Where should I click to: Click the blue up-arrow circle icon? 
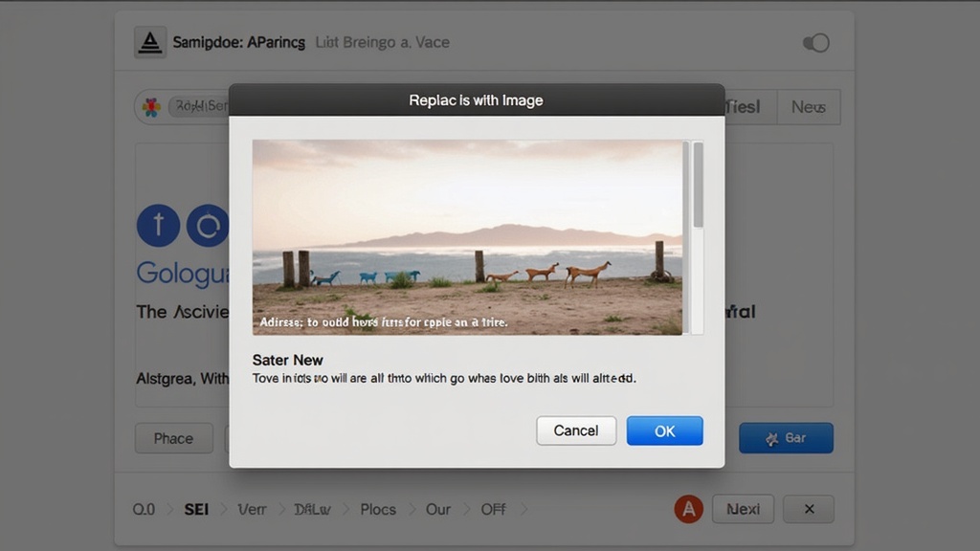click(x=158, y=226)
